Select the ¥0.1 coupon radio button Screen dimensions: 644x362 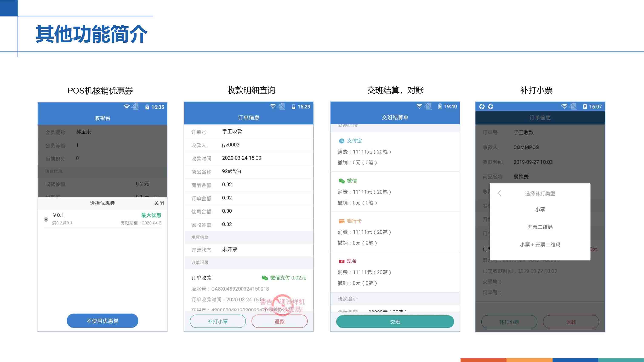point(46,219)
